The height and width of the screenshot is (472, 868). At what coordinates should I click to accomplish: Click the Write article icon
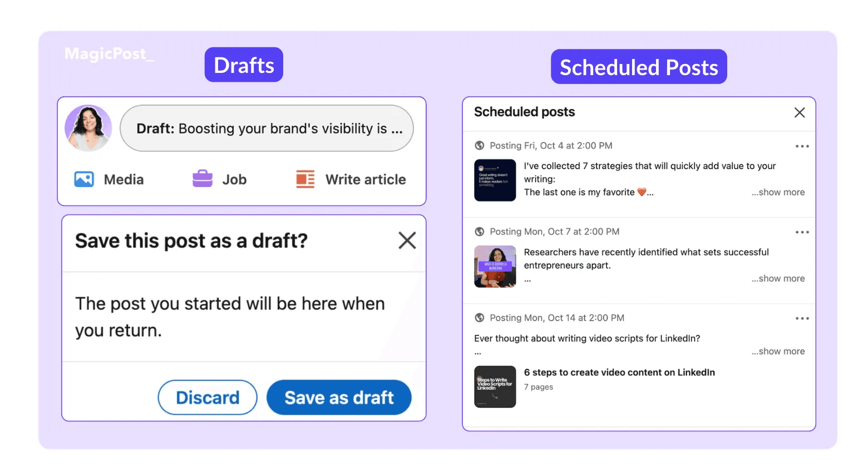[x=305, y=179]
